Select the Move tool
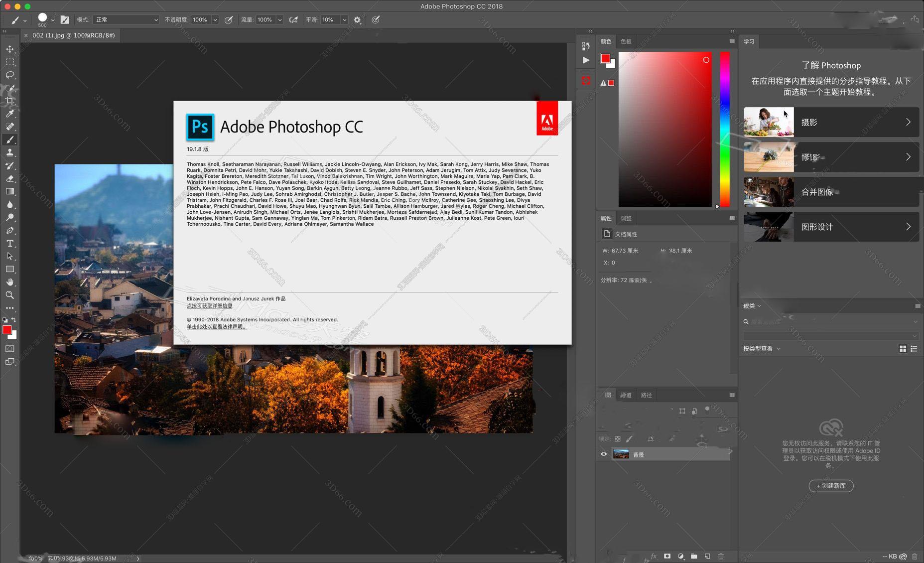 point(10,49)
